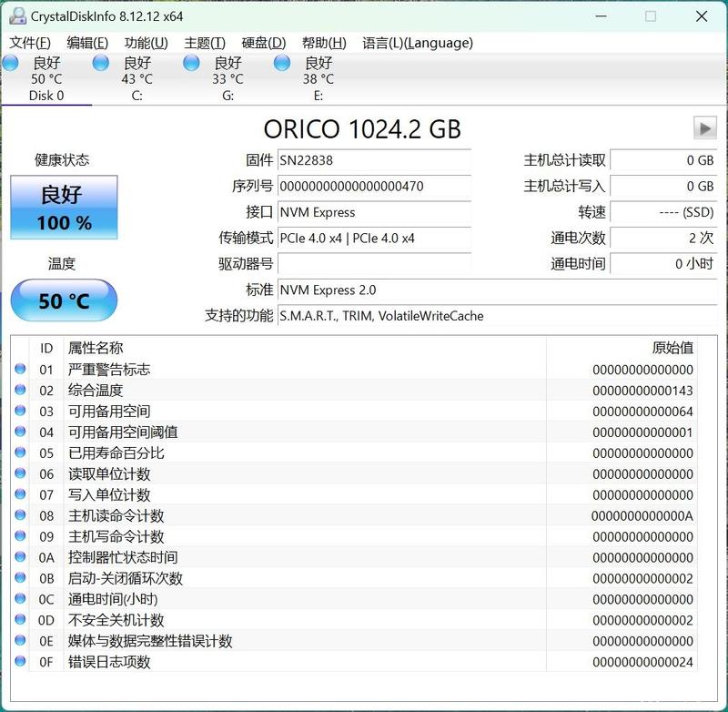728x712 pixels.
Task: Select the G: drive status orb
Action: (191, 63)
